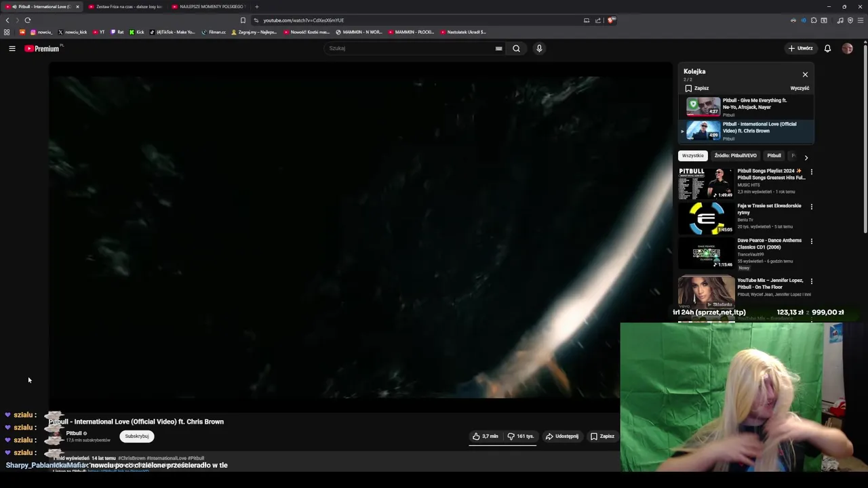Save queue with Zapisz bookmark button
The width and height of the screenshot is (868, 488).
pyautogui.click(x=697, y=88)
